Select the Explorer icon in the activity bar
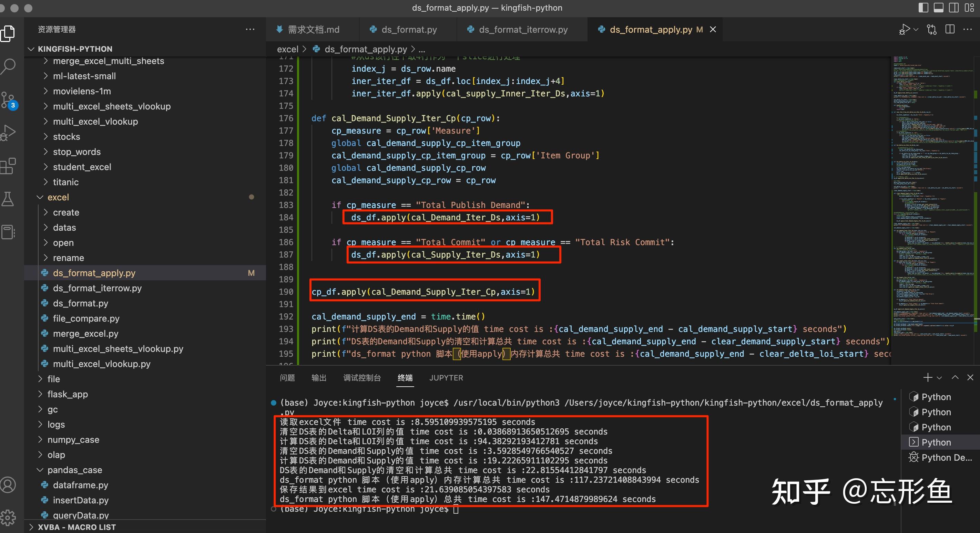Viewport: 980px width, 533px height. pos(8,33)
